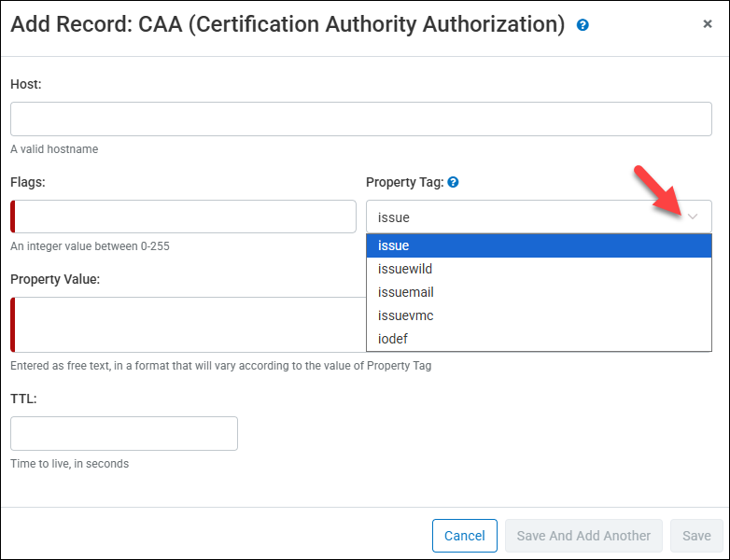
Task: Open help for CAA record title
Action: [x=583, y=25]
